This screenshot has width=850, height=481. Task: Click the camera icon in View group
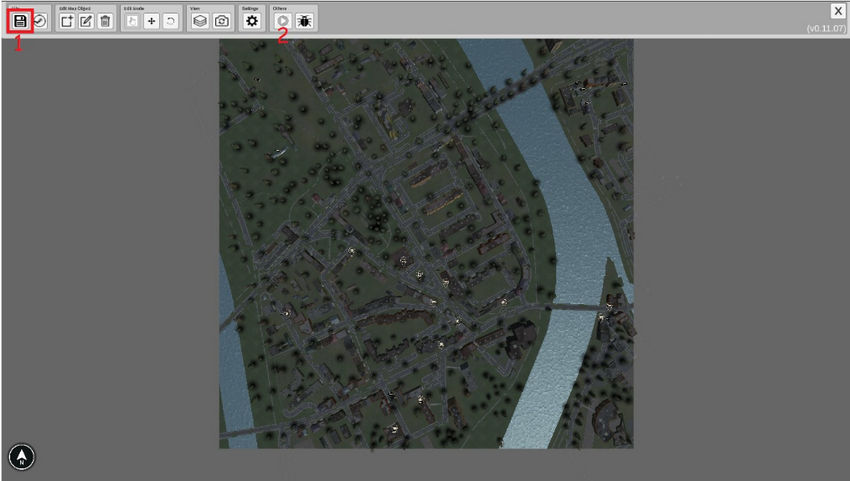221,21
